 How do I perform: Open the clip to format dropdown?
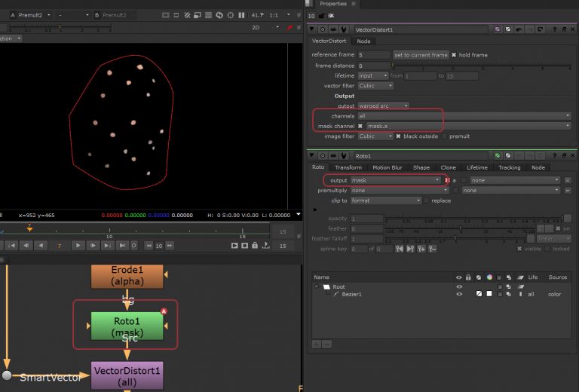(385, 201)
